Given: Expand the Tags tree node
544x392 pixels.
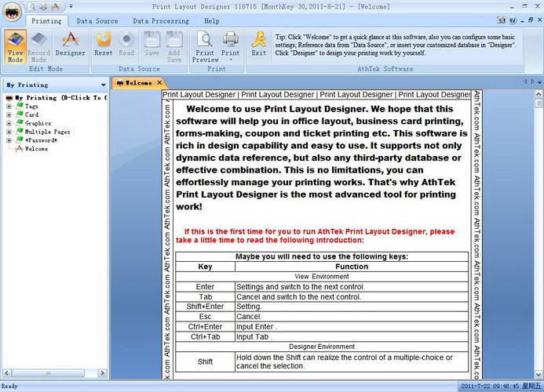Looking at the screenshot, I should pyautogui.click(x=9, y=107).
